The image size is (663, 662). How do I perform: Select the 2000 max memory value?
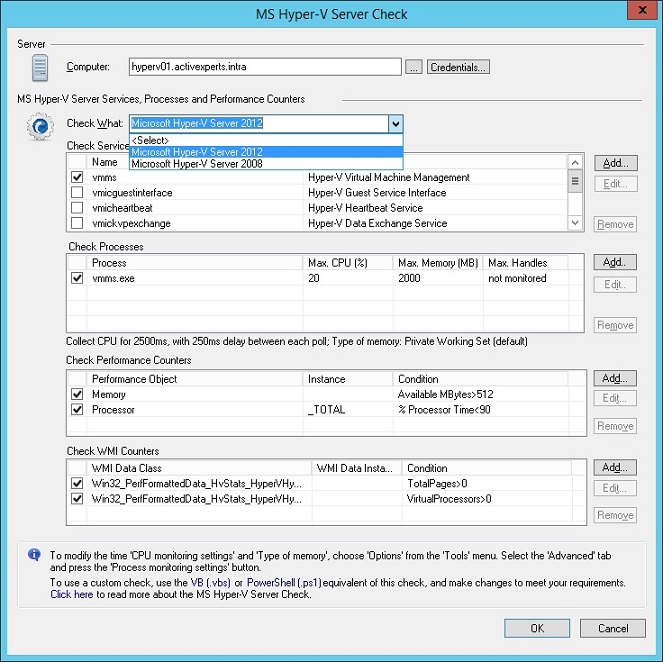coord(409,278)
